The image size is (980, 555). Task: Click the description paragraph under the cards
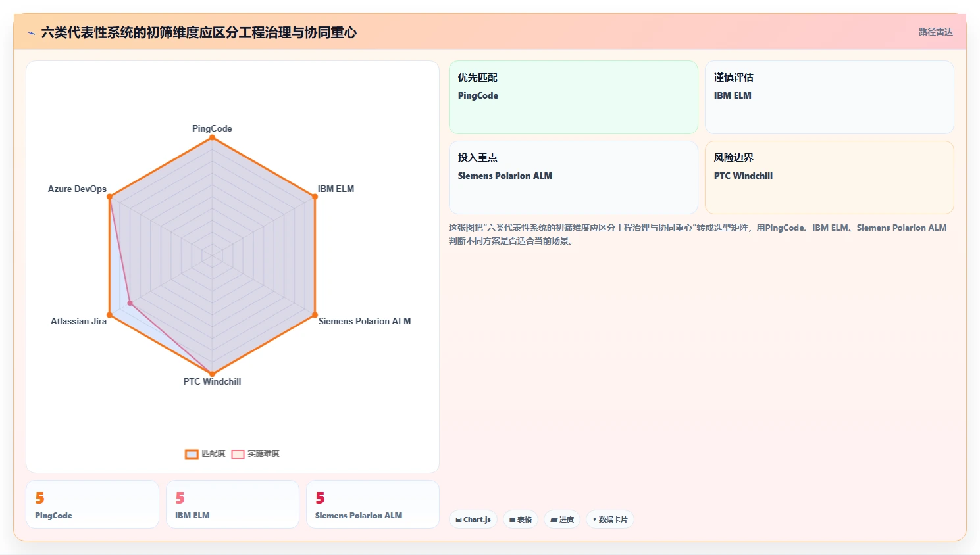tap(698, 234)
